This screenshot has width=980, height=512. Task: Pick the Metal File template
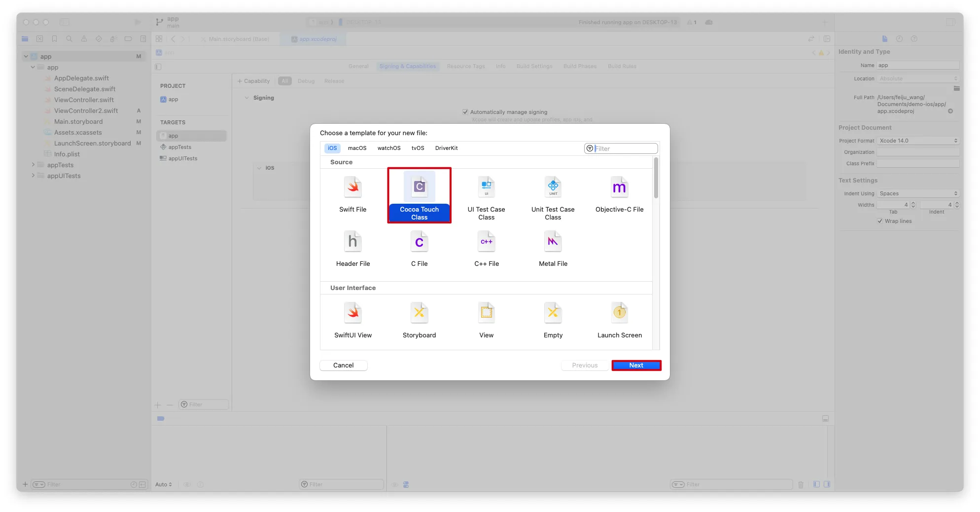pos(553,242)
